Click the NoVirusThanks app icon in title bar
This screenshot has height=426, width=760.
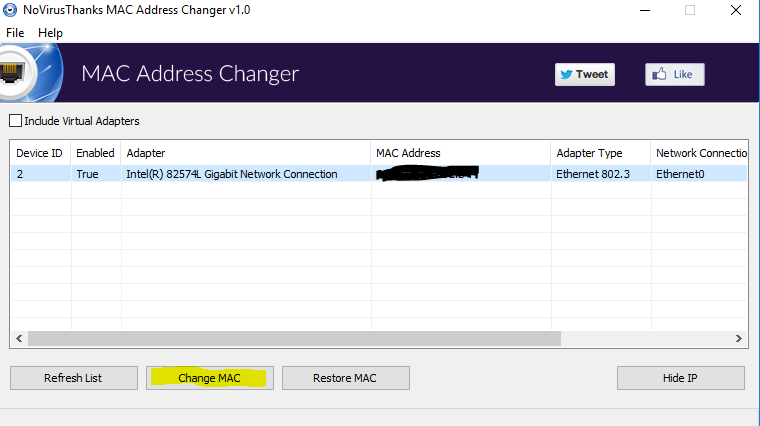click(10, 10)
